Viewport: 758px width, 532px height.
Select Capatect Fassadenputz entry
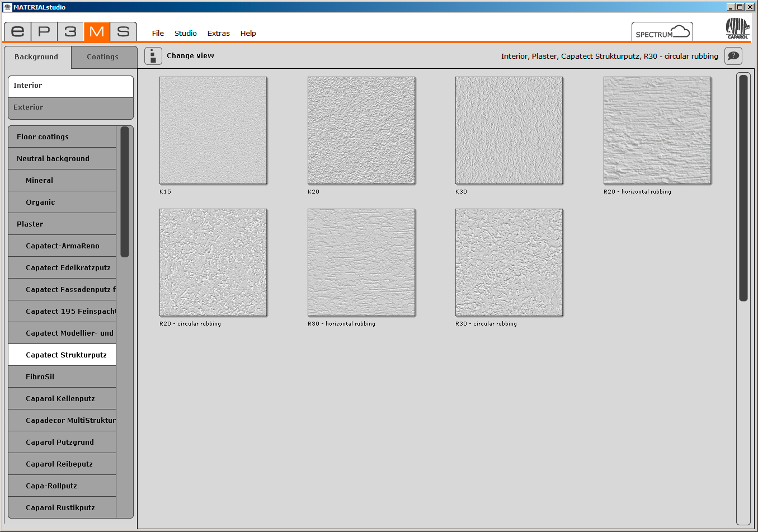62,289
